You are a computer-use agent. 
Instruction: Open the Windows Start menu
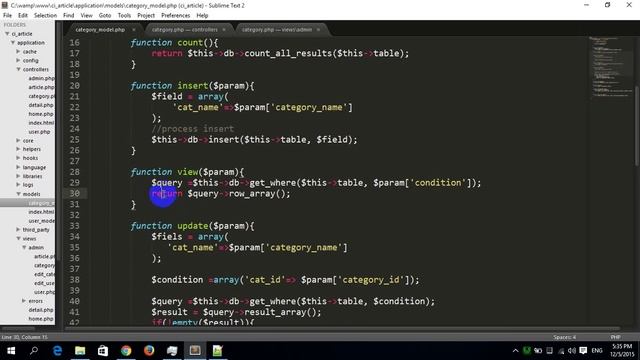(x=11, y=351)
